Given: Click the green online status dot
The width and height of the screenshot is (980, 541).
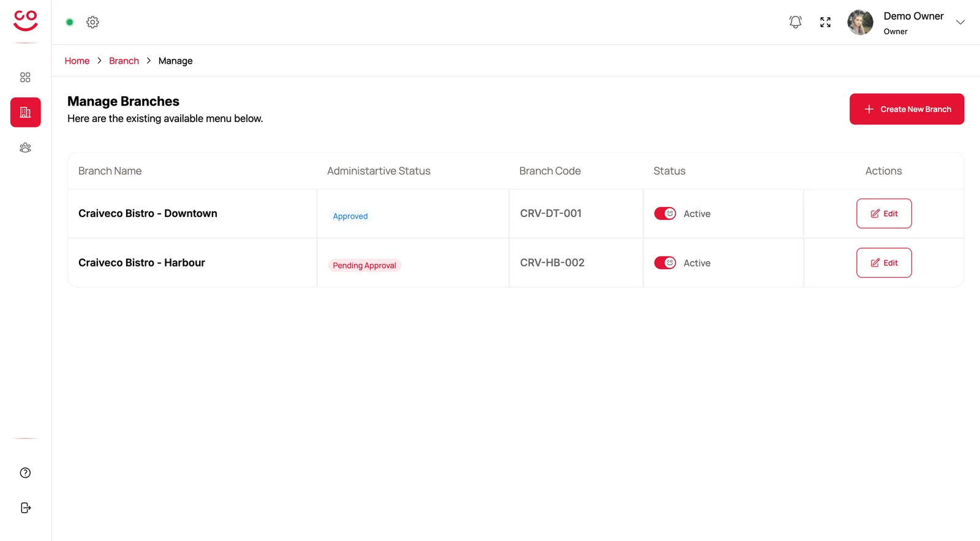Looking at the screenshot, I should coord(70,22).
